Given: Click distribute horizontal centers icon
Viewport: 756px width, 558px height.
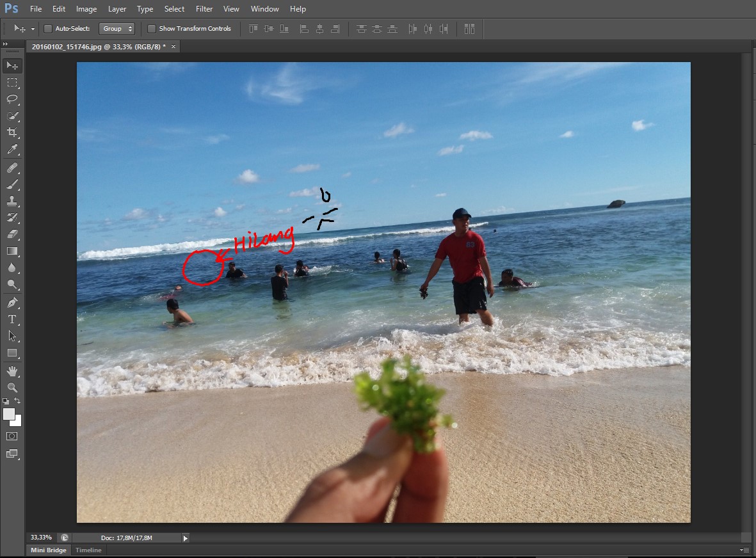Looking at the screenshot, I should [428, 29].
